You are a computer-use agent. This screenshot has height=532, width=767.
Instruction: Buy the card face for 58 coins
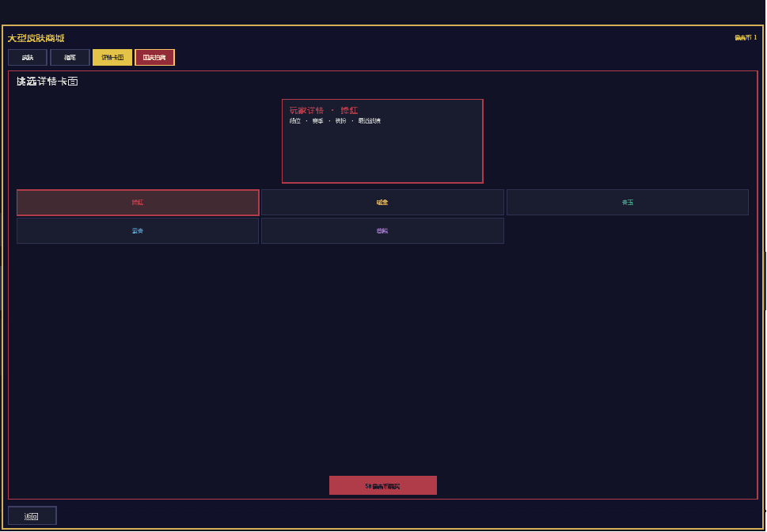tap(383, 485)
